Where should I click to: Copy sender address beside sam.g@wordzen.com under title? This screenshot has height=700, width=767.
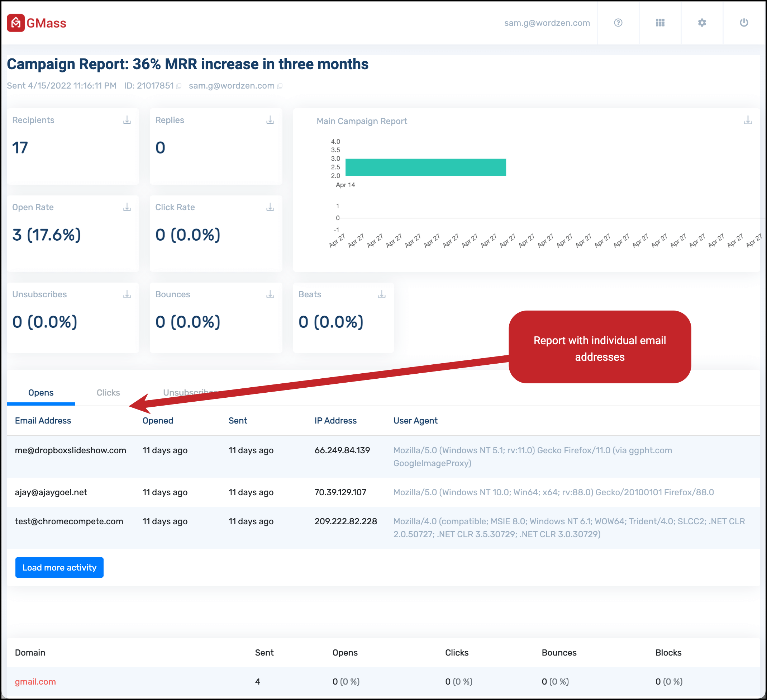pyautogui.click(x=280, y=86)
